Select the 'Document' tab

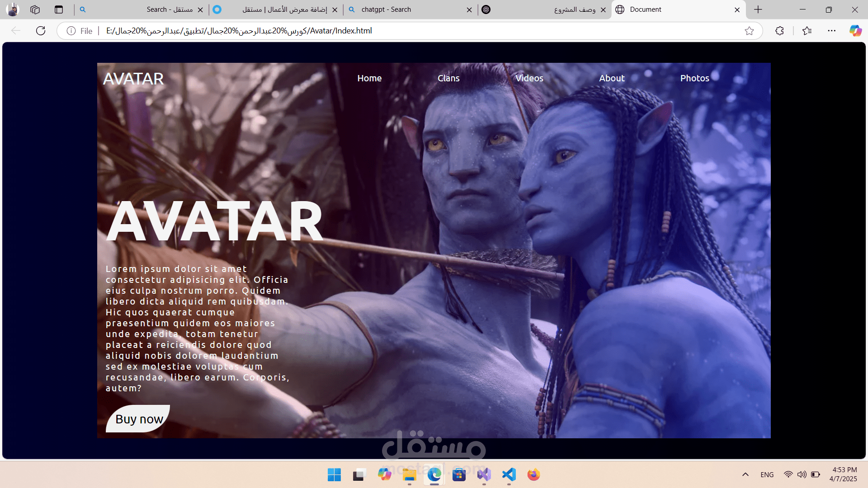pyautogui.click(x=678, y=9)
